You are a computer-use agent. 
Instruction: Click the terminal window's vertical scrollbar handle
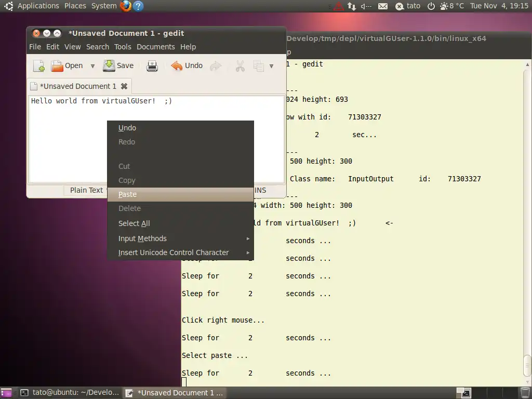[x=527, y=366]
